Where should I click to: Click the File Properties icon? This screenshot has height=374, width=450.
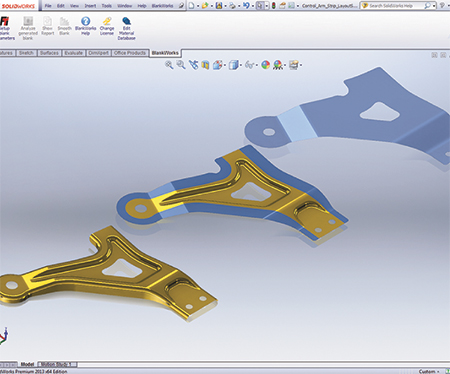[282, 6]
